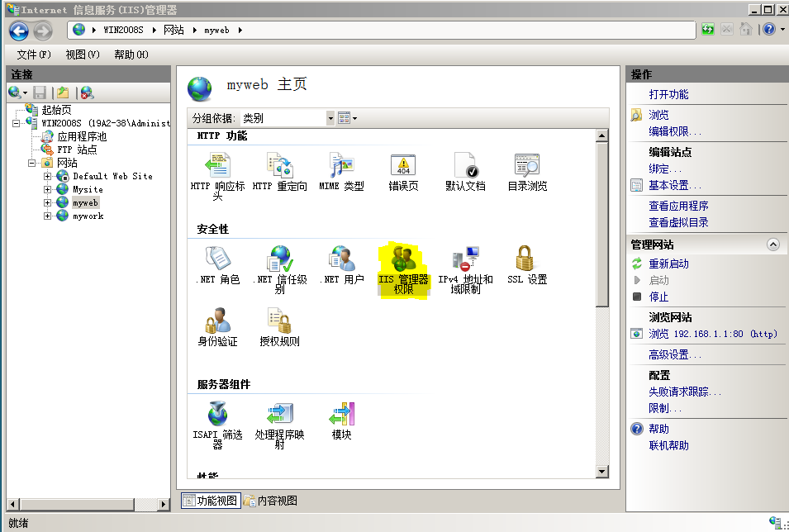
Task: Click the help question mark toolbar icon
Action: (x=769, y=29)
